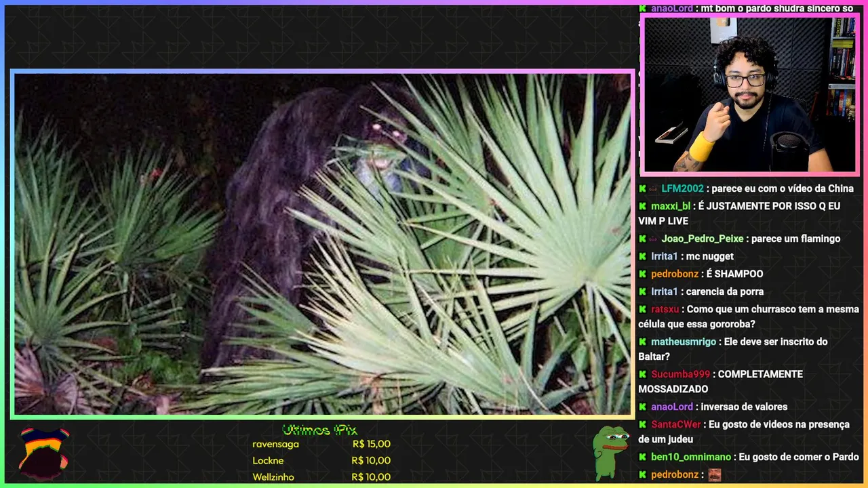Click message 'parece um flamingo'
The image size is (868, 488).
tap(796, 239)
